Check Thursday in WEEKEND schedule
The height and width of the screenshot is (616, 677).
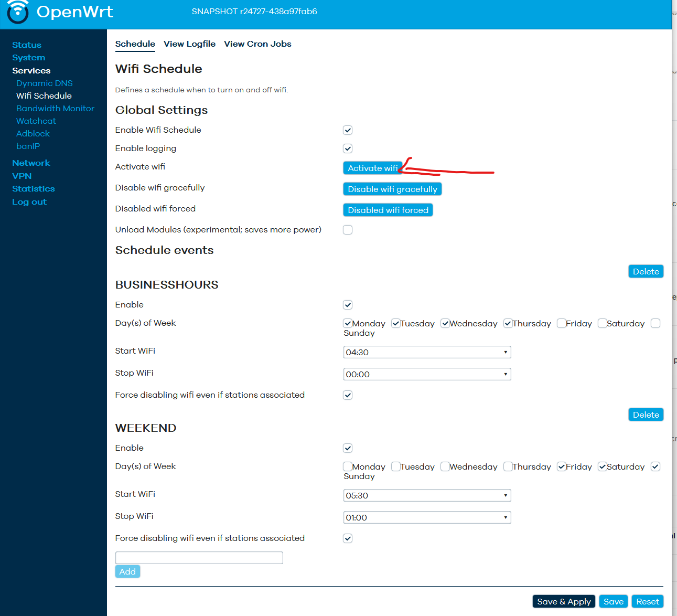point(508,466)
